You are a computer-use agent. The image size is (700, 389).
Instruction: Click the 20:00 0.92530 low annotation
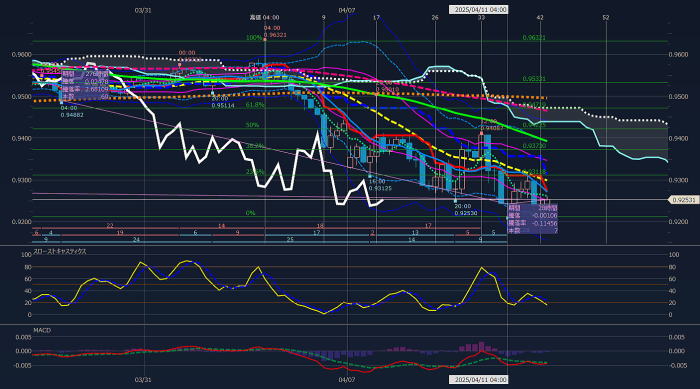point(466,209)
